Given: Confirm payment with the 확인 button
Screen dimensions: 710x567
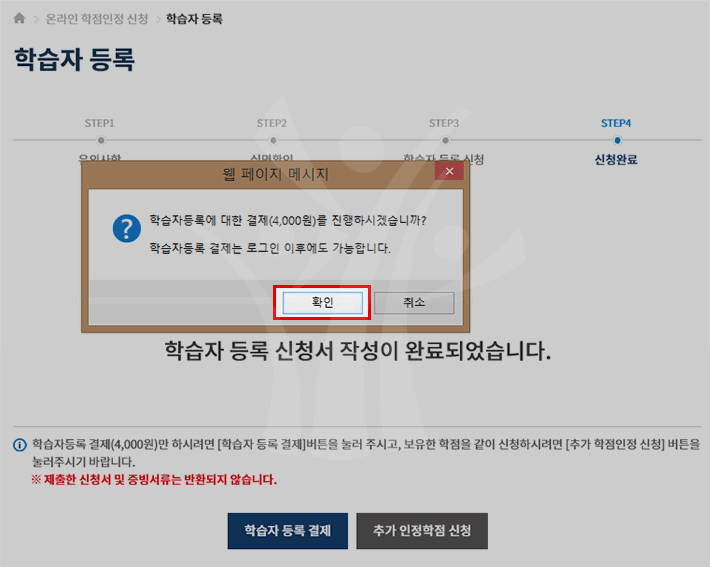Looking at the screenshot, I should point(322,302).
